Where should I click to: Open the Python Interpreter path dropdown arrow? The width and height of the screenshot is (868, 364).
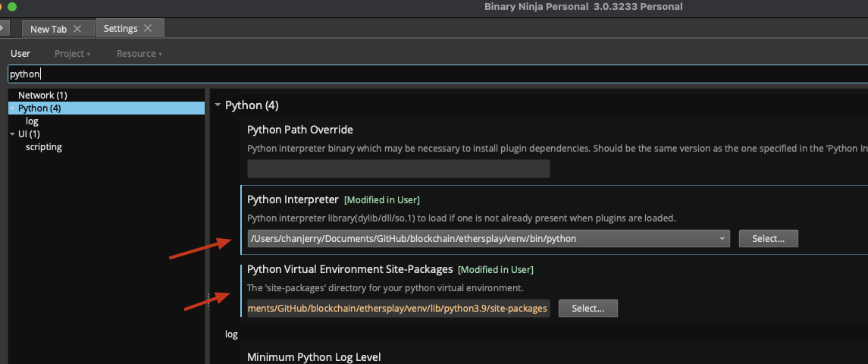tap(722, 239)
